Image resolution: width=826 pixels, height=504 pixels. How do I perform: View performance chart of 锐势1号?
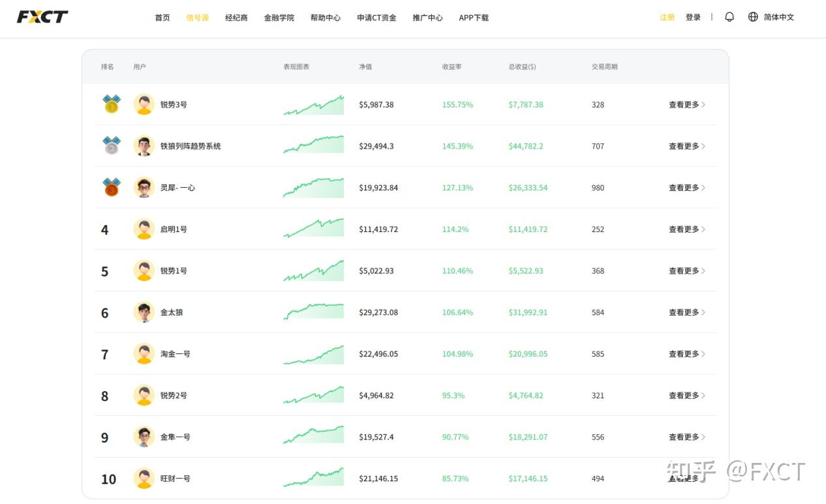313,271
